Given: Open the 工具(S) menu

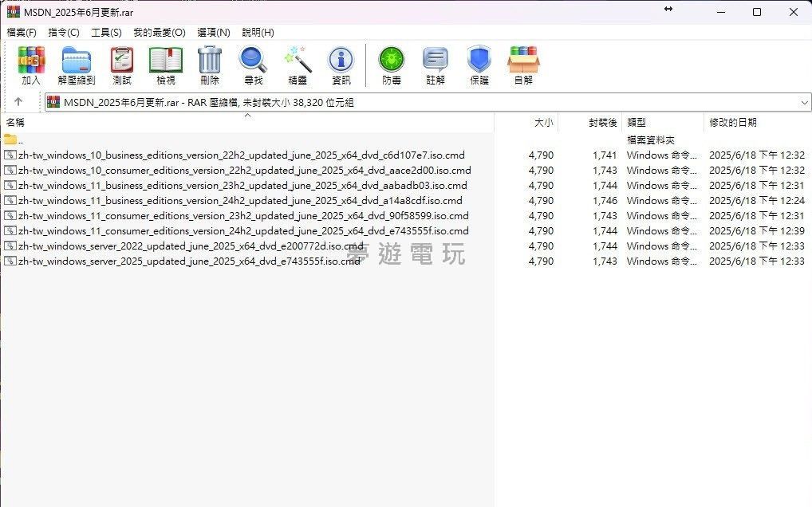Looking at the screenshot, I should pos(106,32).
